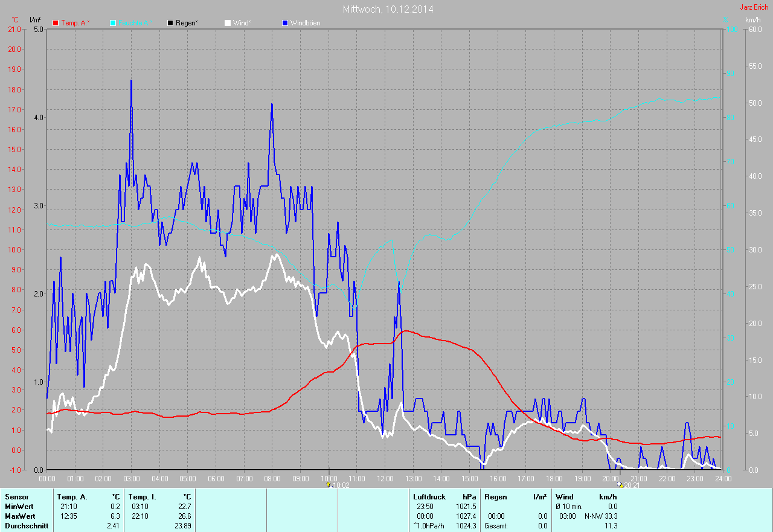Click the white Wind legend swatch
This screenshot has width=773, height=532.
[228, 23]
